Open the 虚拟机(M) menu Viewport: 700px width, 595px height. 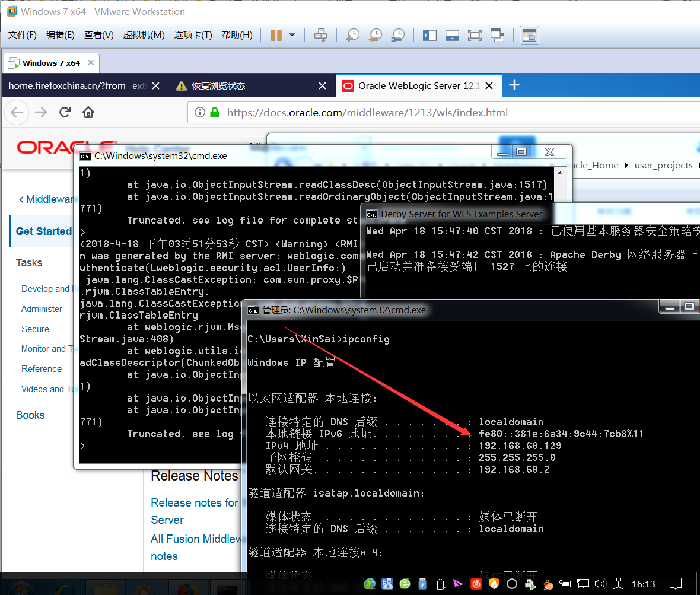[144, 35]
